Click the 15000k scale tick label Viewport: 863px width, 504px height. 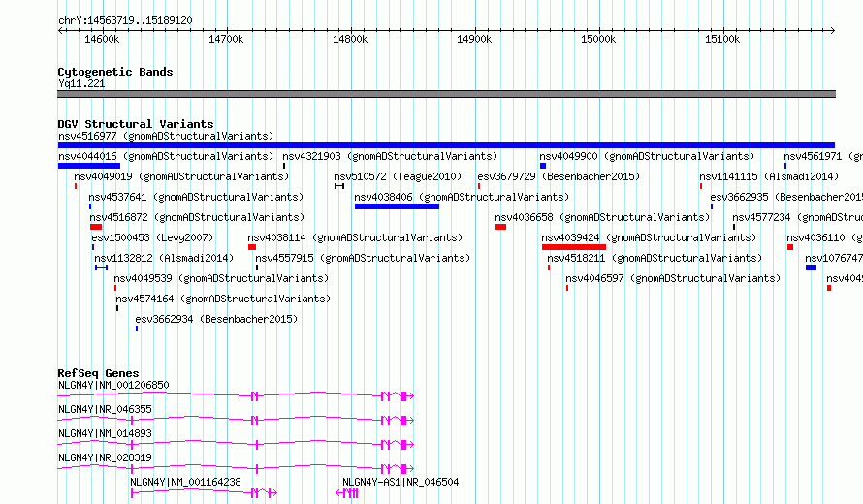pos(598,39)
